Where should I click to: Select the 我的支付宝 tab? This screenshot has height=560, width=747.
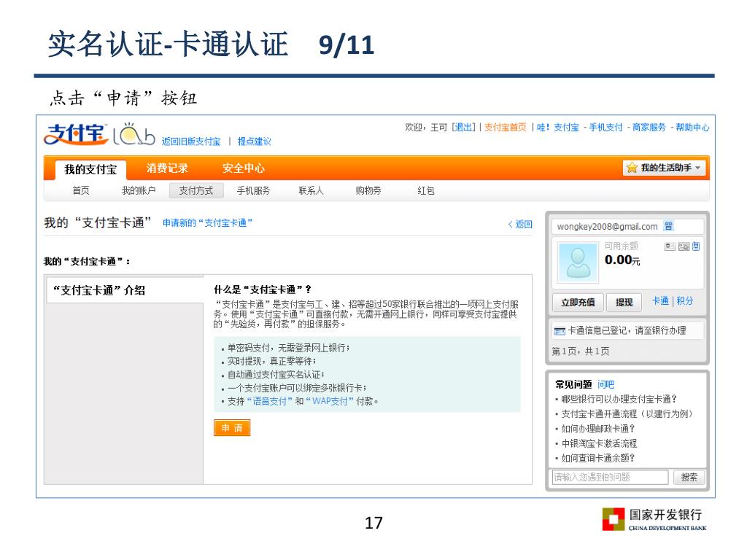(x=90, y=169)
